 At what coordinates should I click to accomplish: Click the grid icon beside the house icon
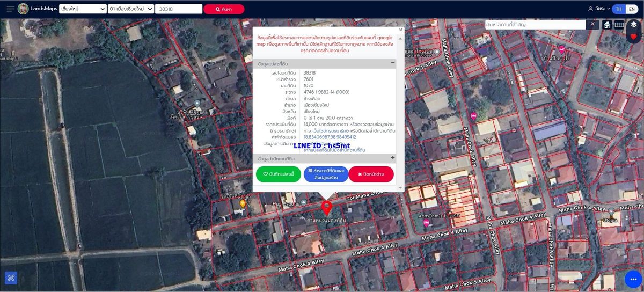coord(619,25)
